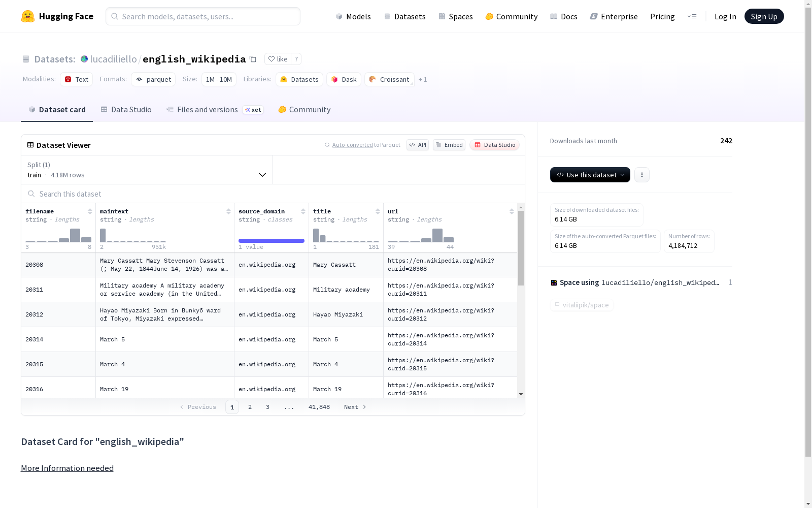
Task: Click the Mary Cassatt title cell
Action: pyautogui.click(x=346, y=265)
